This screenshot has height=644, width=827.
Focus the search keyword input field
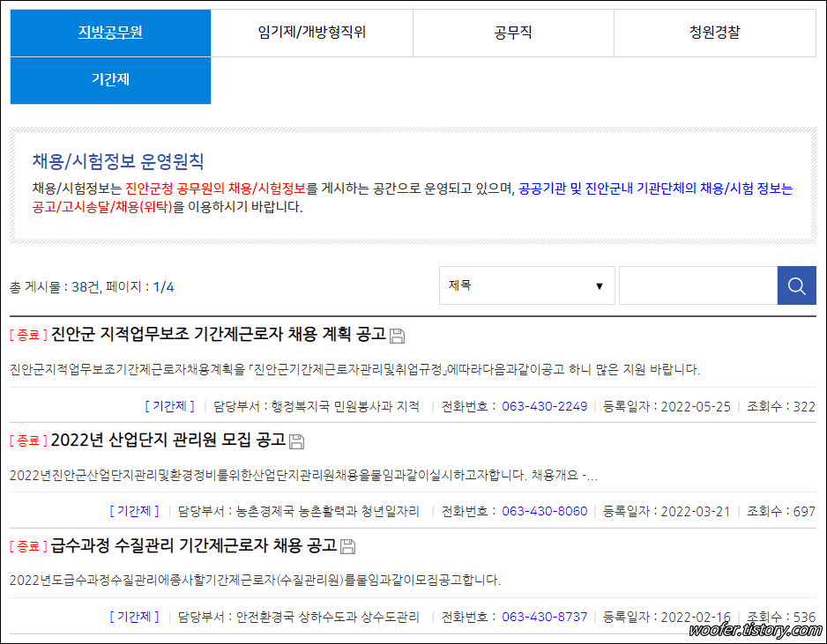[697, 285]
